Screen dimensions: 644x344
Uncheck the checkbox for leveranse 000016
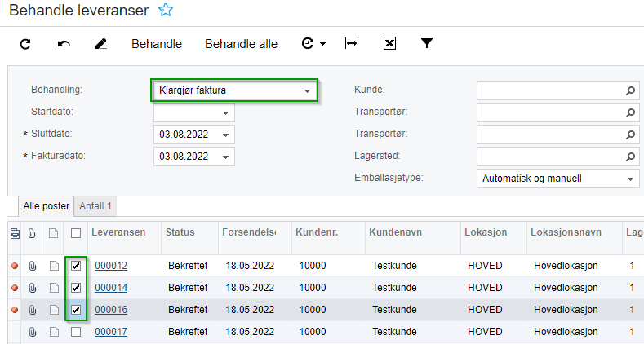(x=76, y=310)
